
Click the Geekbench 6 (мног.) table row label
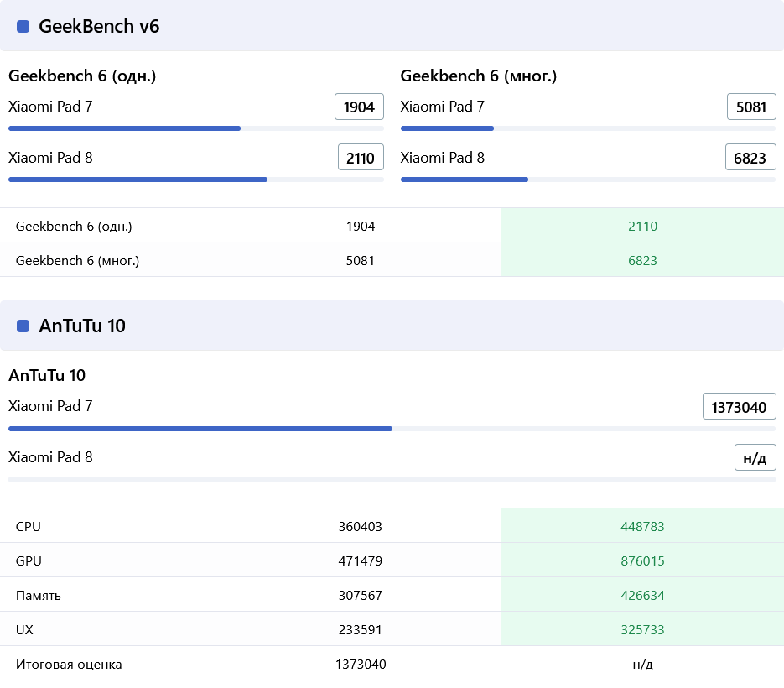click(x=77, y=261)
